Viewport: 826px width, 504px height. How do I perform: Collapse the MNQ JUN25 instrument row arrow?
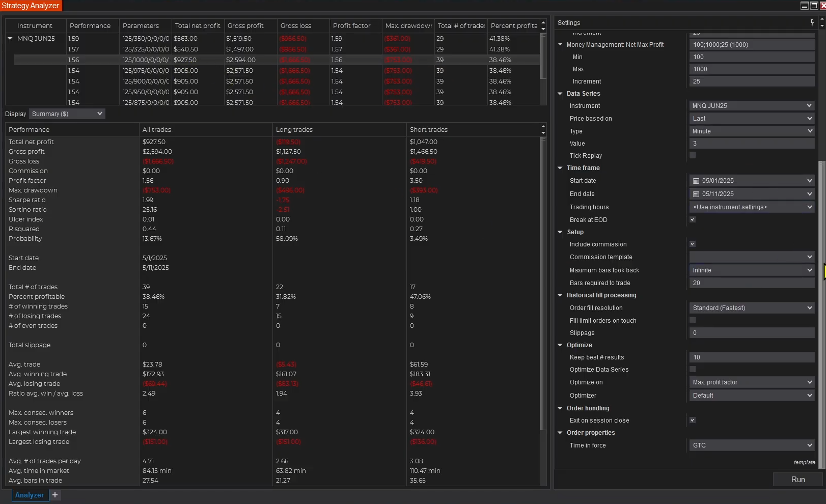10,38
